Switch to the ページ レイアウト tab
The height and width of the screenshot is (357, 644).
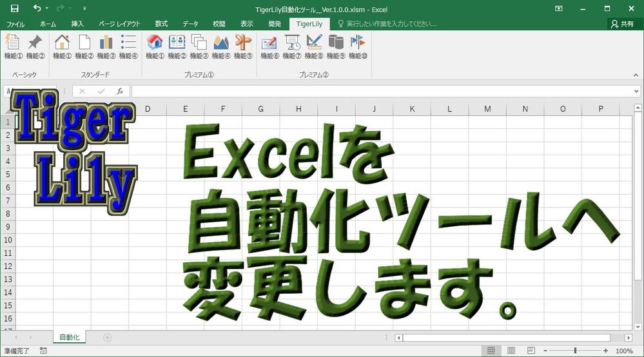click(x=119, y=24)
